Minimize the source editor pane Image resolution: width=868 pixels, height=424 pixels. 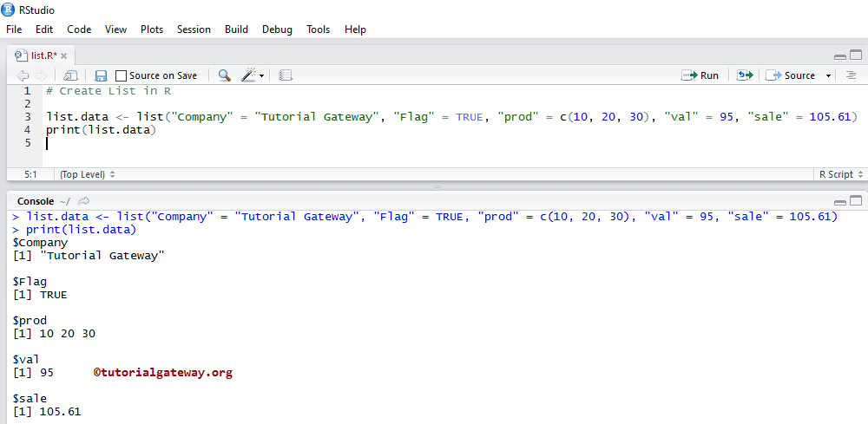pos(839,56)
